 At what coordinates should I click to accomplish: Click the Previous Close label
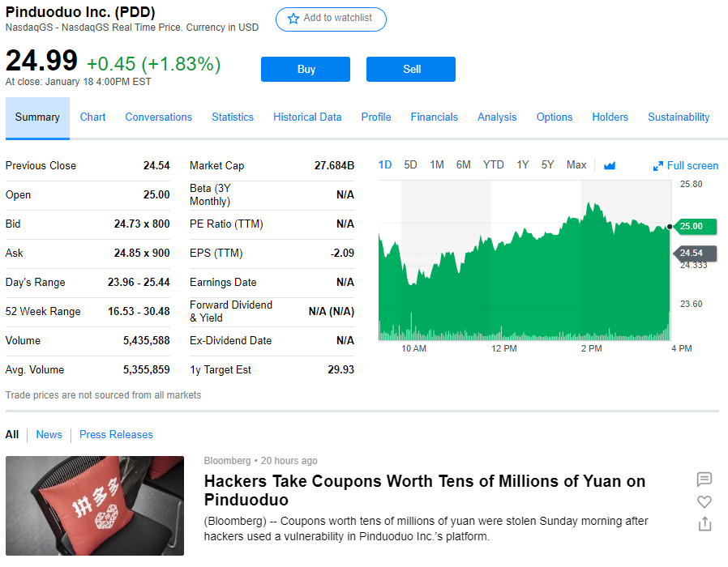pyautogui.click(x=41, y=166)
